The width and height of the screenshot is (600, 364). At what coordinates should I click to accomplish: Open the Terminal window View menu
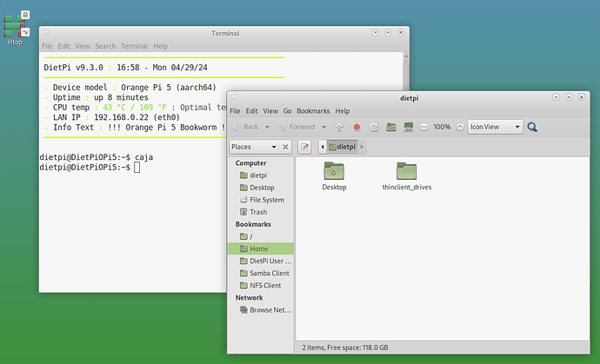click(83, 46)
